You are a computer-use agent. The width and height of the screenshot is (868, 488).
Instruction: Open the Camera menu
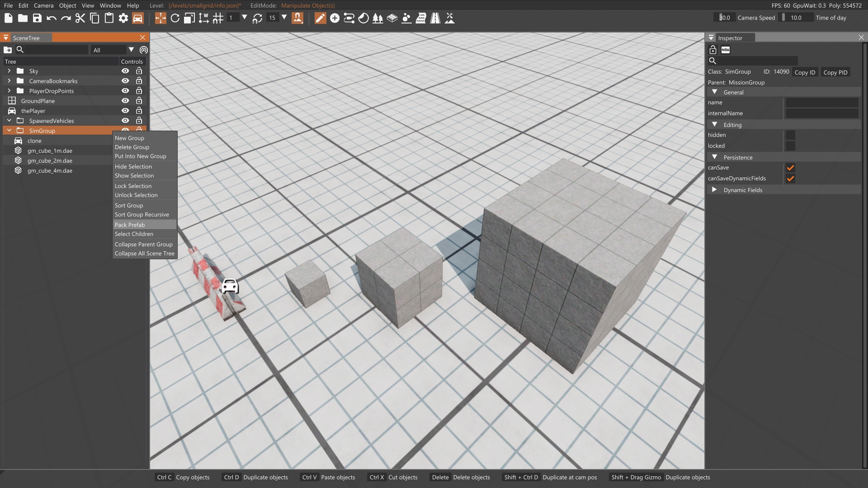(x=43, y=5)
